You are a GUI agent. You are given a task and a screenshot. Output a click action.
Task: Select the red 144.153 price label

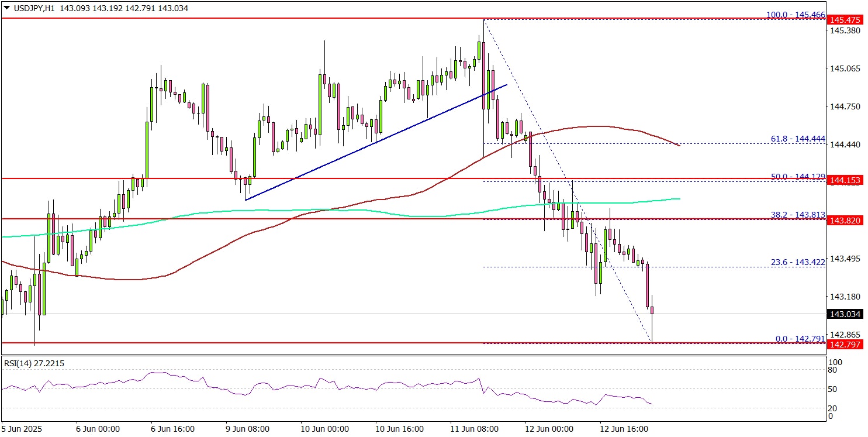(x=845, y=180)
